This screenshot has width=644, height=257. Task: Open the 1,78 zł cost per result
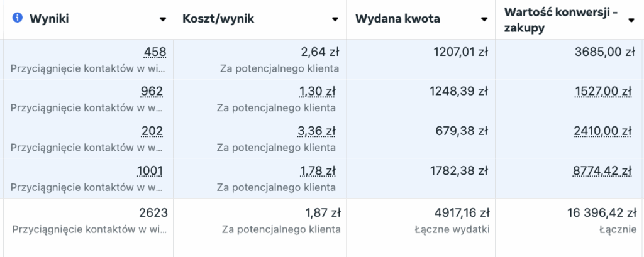[x=318, y=170]
